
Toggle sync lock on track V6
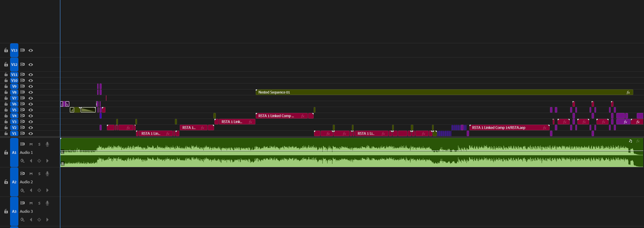click(x=23, y=104)
